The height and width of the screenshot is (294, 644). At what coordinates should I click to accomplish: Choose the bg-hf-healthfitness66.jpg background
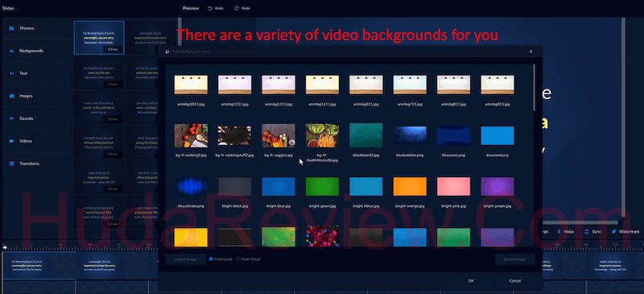(323, 135)
